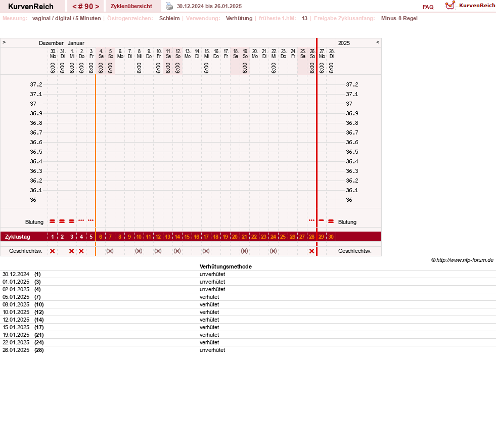Image resolution: width=496 pixels, height=448 pixels.
Task: Go to next cycle with '>' beside #90
Action: 97,7
